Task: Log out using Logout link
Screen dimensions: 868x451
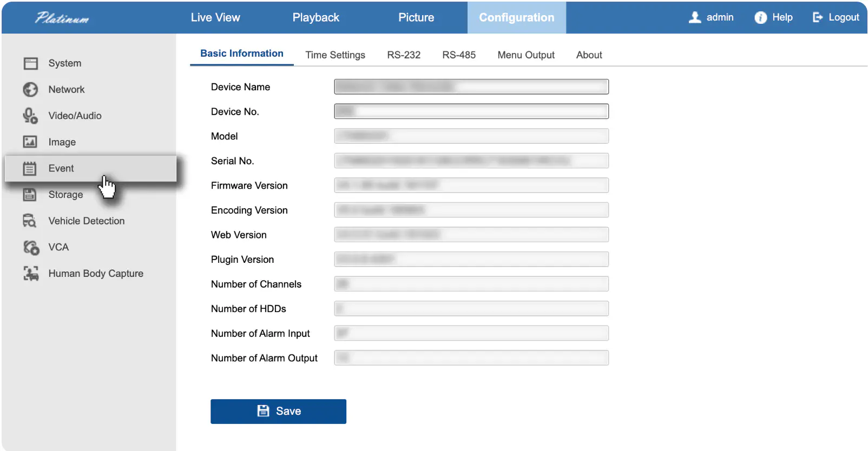Action: [x=844, y=17]
